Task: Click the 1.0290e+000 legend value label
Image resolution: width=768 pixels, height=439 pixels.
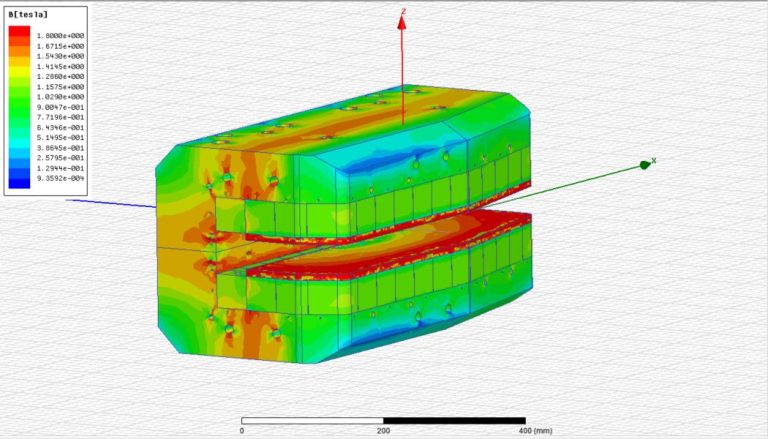Action: click(61, 96)
